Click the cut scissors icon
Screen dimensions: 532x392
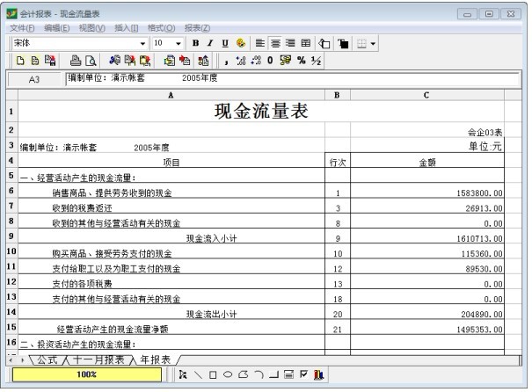(114, 61)
